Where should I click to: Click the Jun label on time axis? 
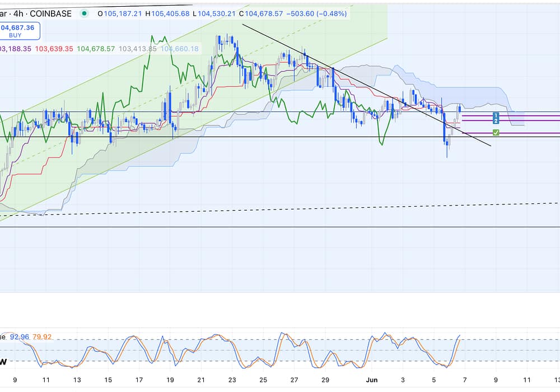coord(371,380)
